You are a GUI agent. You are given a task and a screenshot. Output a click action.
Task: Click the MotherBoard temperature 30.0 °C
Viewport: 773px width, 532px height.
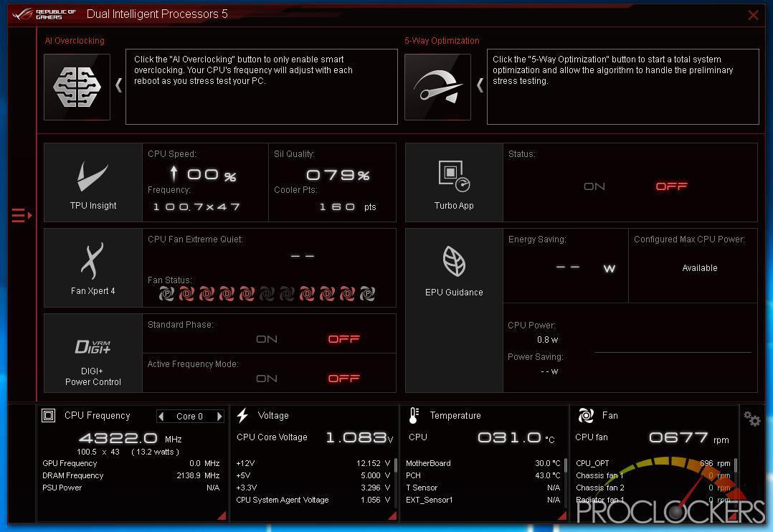pyautogui.click(x=548, y=463)
